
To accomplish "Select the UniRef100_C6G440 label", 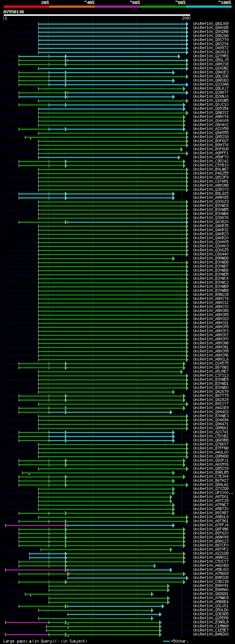I will [211, 254].
